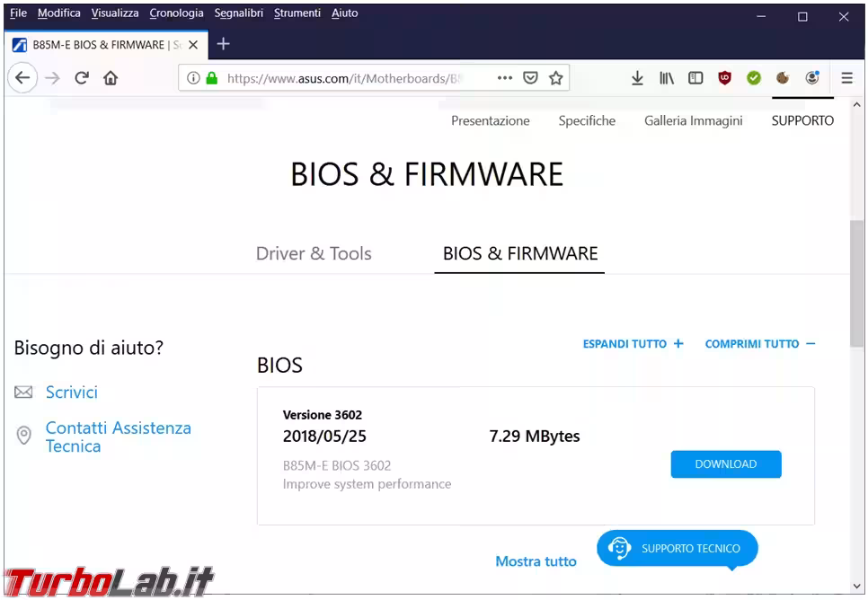Open the uBlock Origin shield icon

coord(724,78)
